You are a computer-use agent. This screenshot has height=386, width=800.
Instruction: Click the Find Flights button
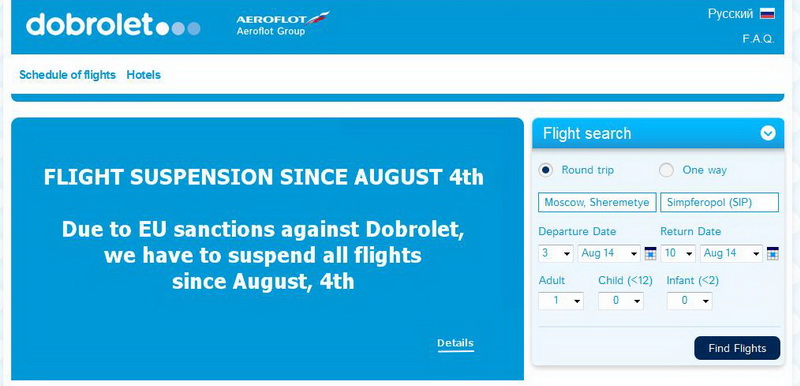[737, 348]
